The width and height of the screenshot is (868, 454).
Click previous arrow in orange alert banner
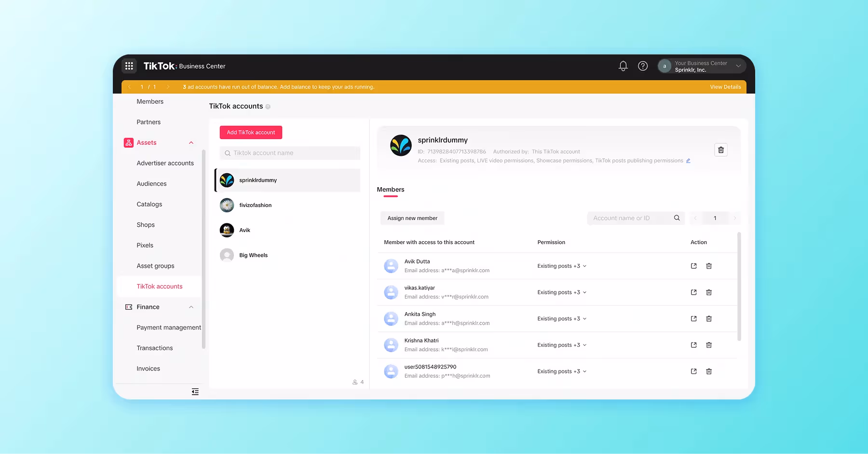click(x=129, y=87)
